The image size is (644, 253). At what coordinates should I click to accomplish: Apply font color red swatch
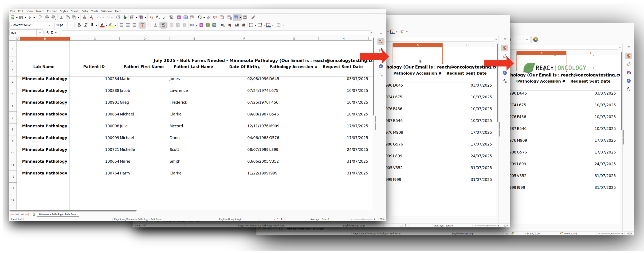(x=102, y=25)
